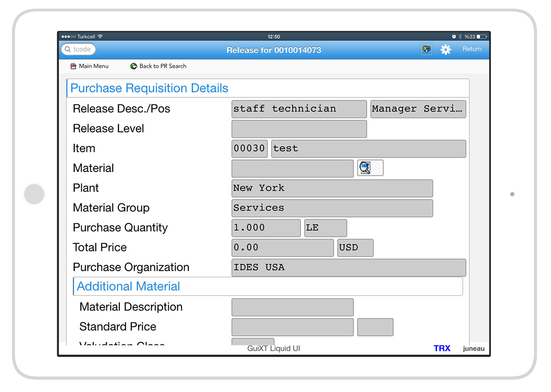This screenshot has height=392, width=551.
Task: Click the Plant field showing New York
Action: pyautogui.click(x=332, y=189)
